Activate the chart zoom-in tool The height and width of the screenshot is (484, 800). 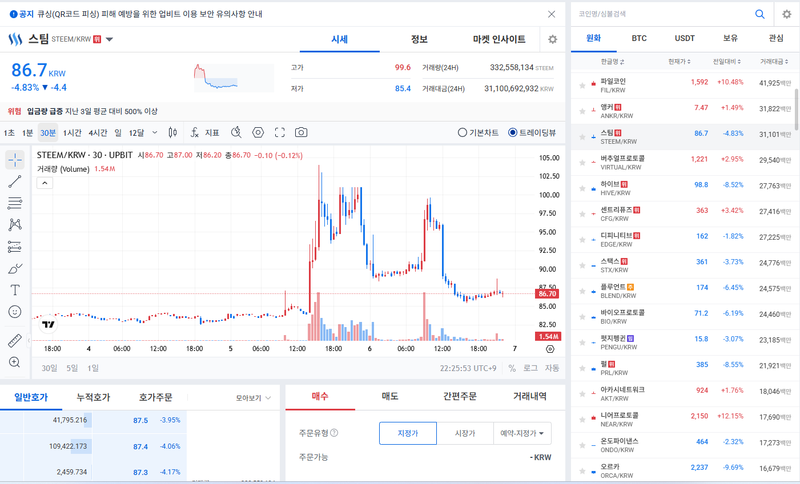click(15, 362)
